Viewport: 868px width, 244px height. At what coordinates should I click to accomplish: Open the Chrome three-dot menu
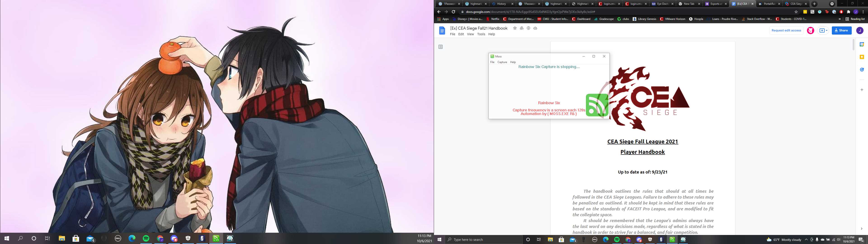click(x=863, y=12)
